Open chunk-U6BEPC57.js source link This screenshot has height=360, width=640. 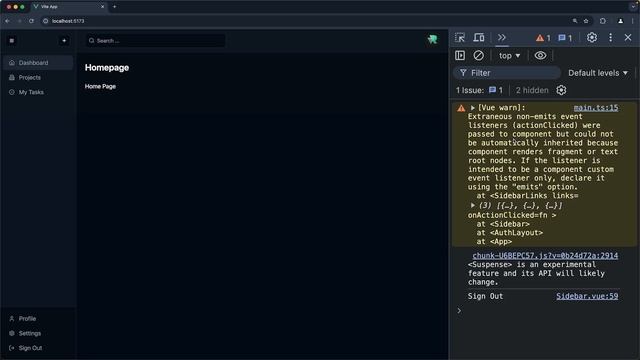[545, 256]
